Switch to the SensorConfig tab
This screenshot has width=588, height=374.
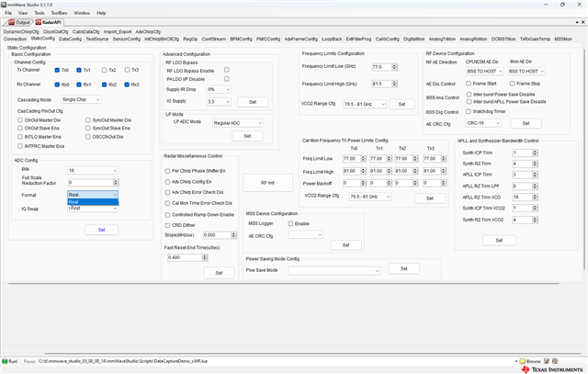(127, 39)
